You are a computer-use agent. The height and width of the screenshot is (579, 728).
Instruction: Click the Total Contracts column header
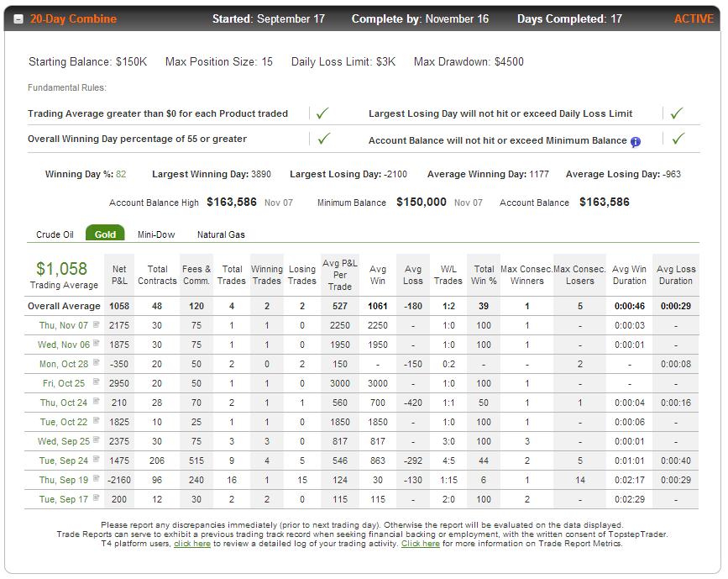point(157,275)
